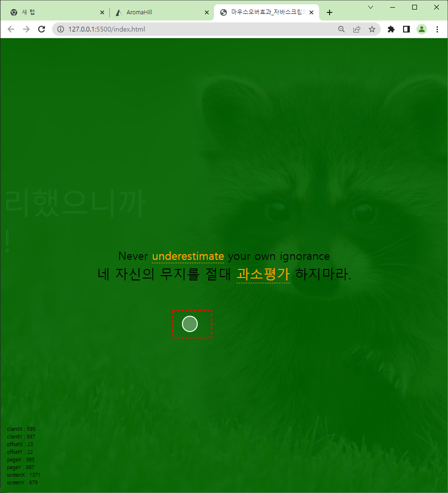Click the word Never in the quote
Screen dimensions: 448x493
click(133, 256)
